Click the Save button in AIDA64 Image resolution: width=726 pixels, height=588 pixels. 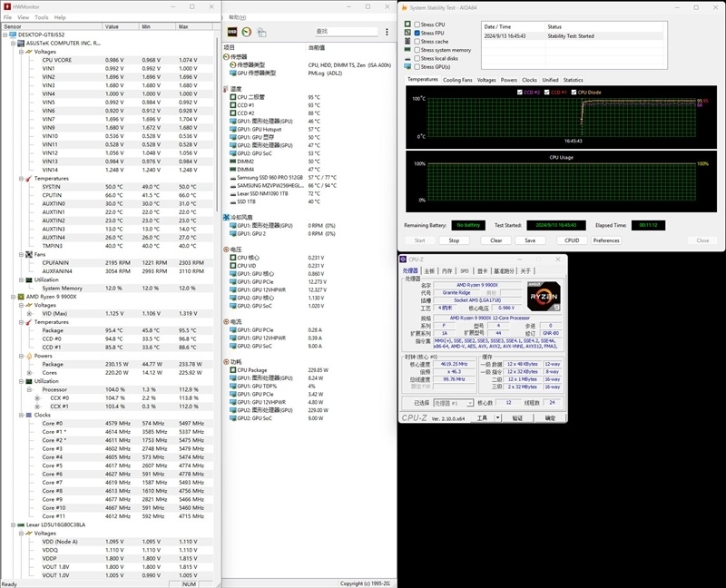[x=530, y=240]
